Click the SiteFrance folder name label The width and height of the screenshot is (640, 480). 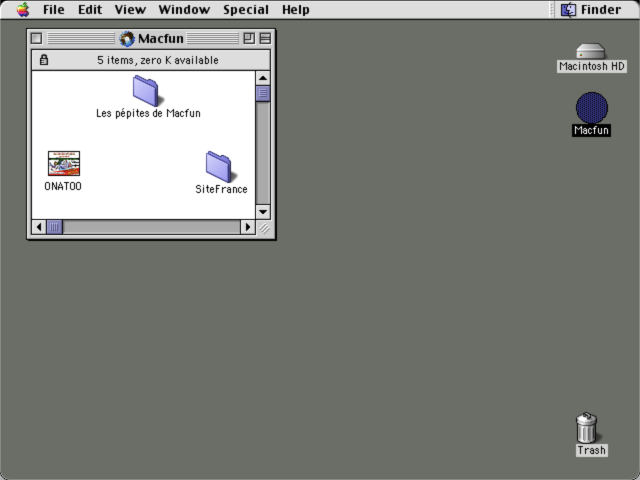pyautogui.click(x=221, y=189)
